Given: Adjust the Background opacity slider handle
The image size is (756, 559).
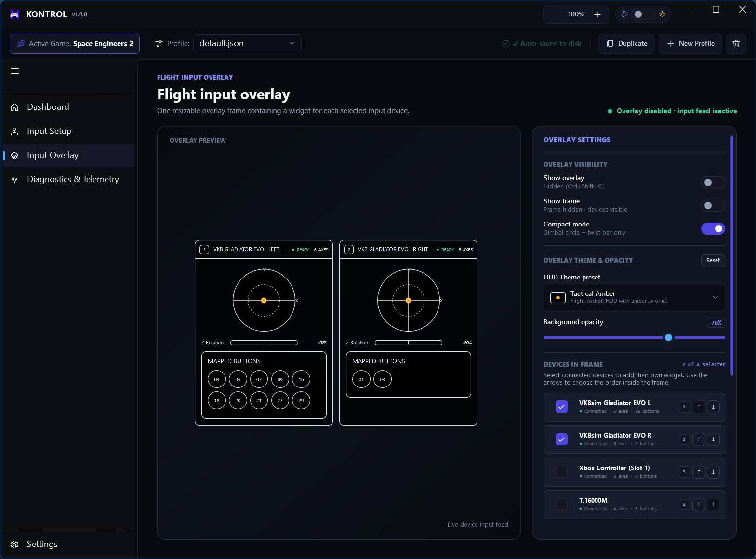Looking at the screenshot, I should point(668,337).
